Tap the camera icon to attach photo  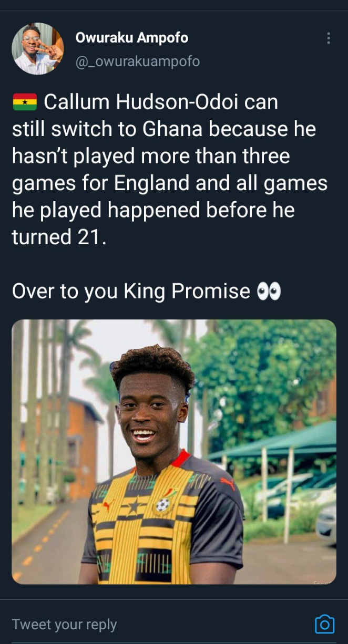coord(324,624)
